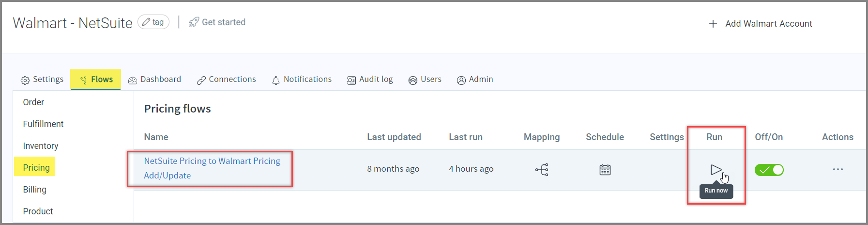Image resolution: width=868 pixels, height=225 pixels.
Task: Click the Get started rocket link
Action: [217, 22]
